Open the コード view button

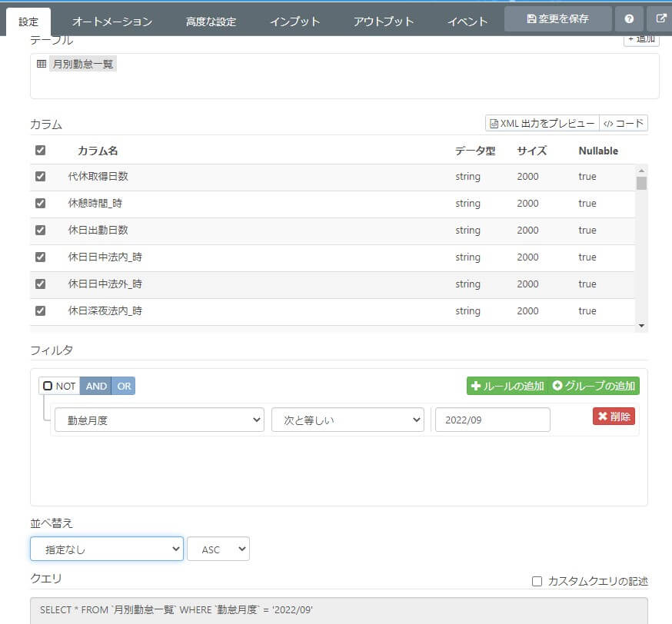(624, 124)
